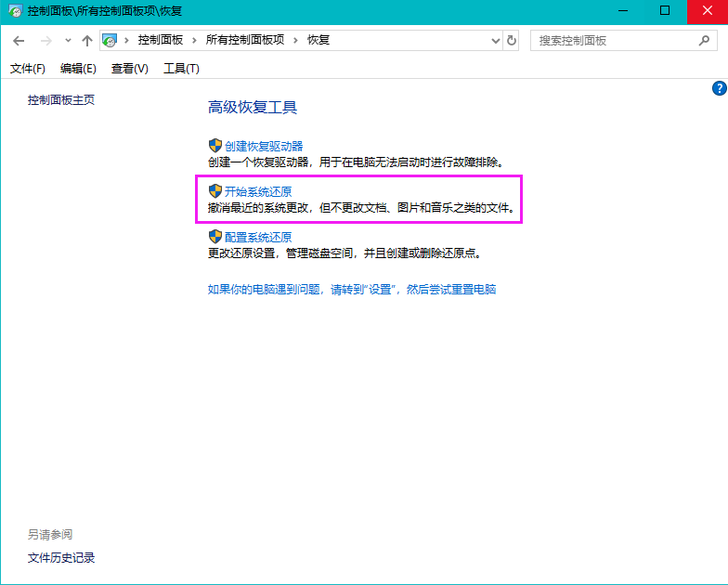Open the 查看(V) menu
Viewport: 728px width, 585px height.
(129, 69)
